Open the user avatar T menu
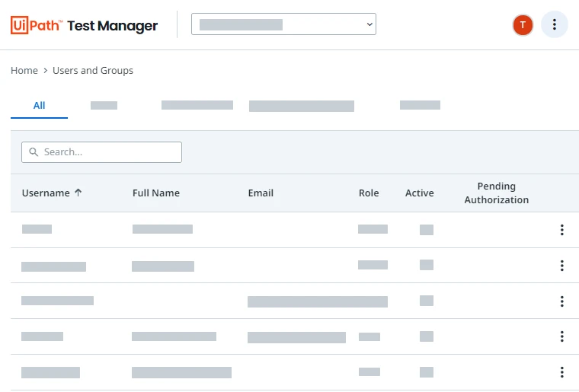Viewport: 579px width, 392px height. point(523,24)
